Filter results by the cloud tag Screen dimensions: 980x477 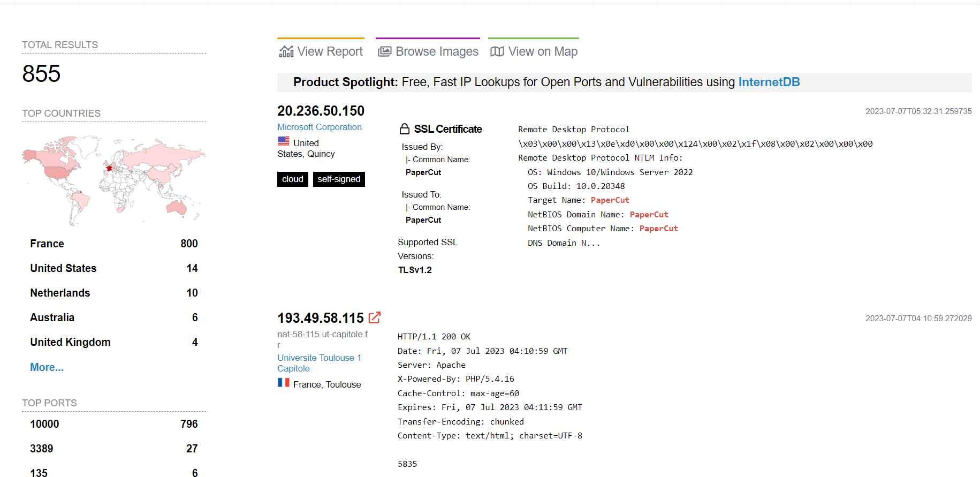click(x=292, y=179)
